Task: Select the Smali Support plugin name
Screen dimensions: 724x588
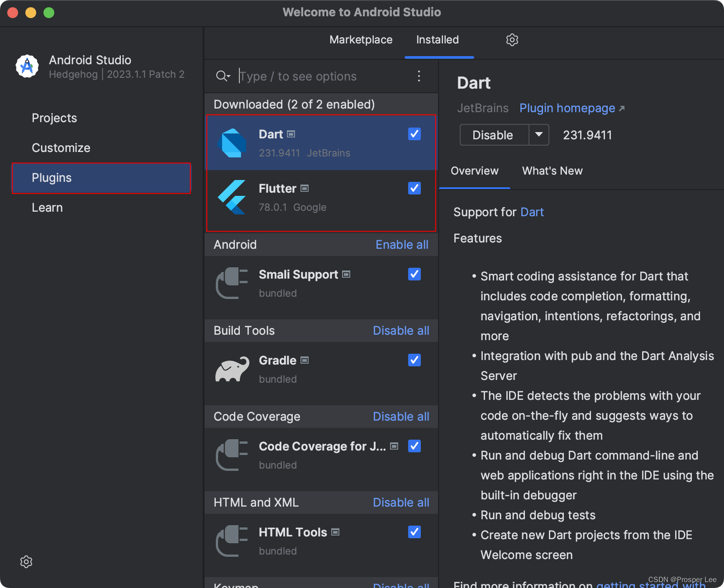Action: pyautogui.click(x=298, y=275)
